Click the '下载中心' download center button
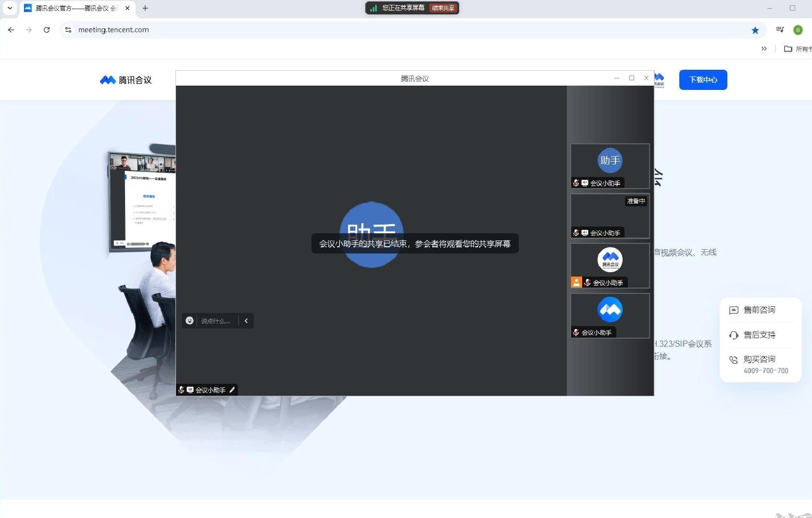This screenshot has height=518, width=812. tap(703, 80)
